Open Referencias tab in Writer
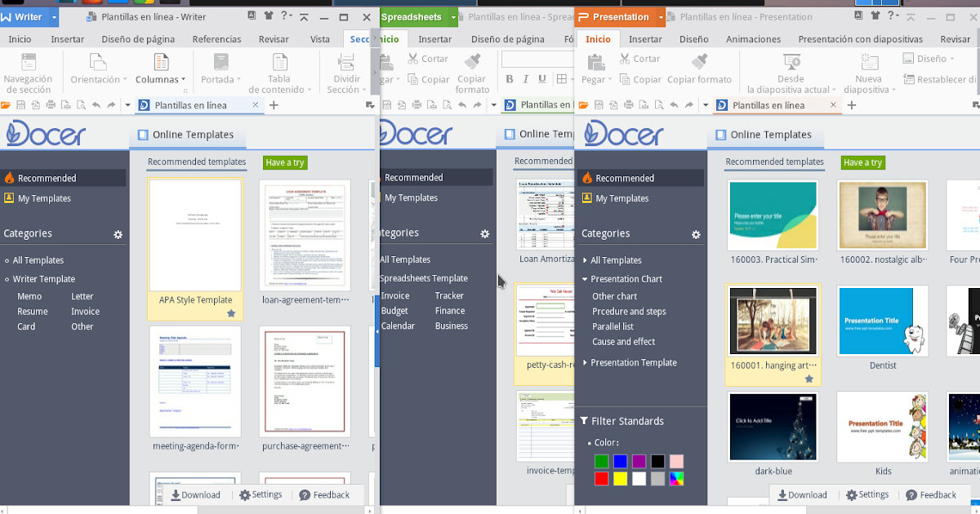This screenshot has width=980, height=514. point(217,39)
